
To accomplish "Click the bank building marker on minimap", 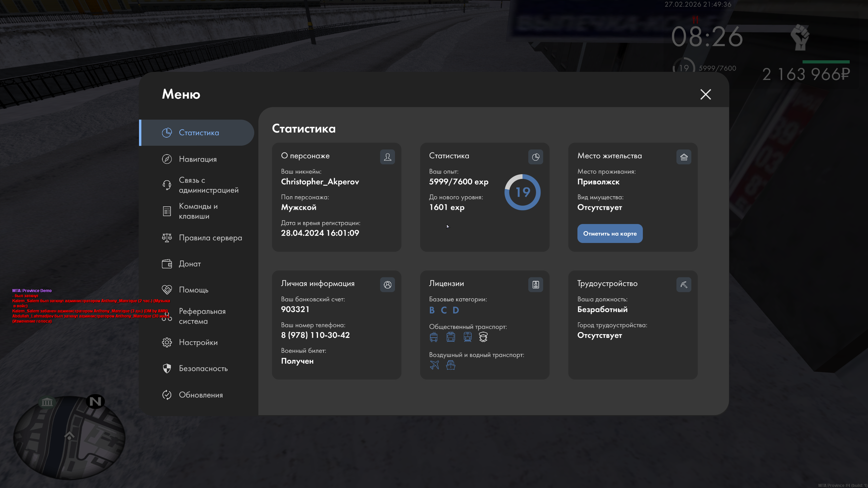I will 47,402.
